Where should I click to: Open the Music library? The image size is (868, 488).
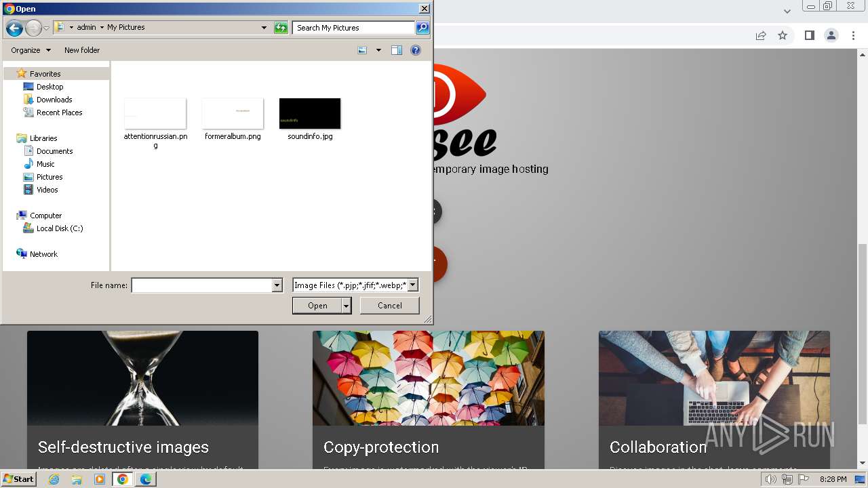[45, 164]
